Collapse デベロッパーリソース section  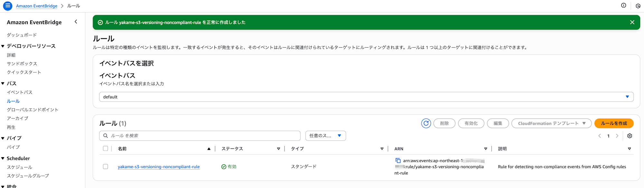pyautogui.click(x=3, y=46)
